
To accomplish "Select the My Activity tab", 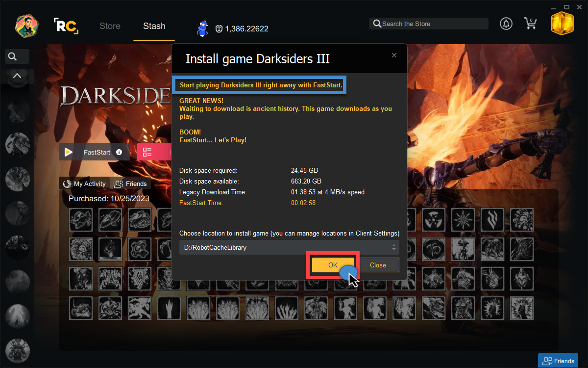I will click(x=84, y=184).
